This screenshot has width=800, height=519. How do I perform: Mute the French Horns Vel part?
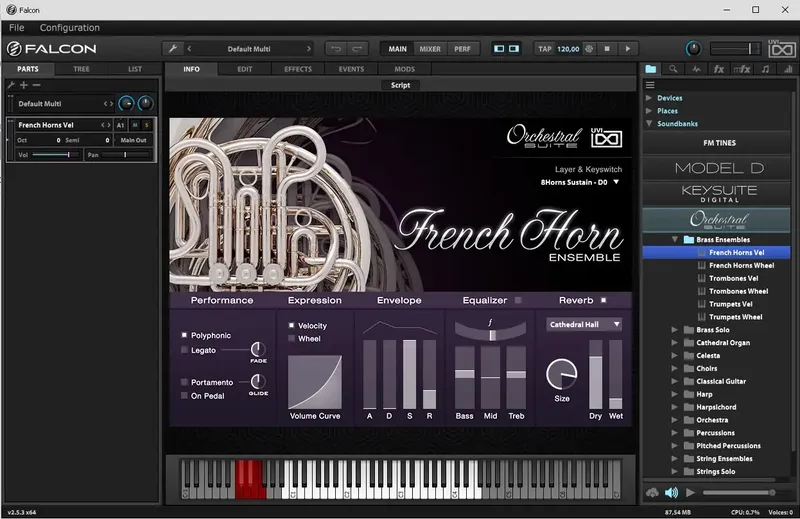point(135,125)
